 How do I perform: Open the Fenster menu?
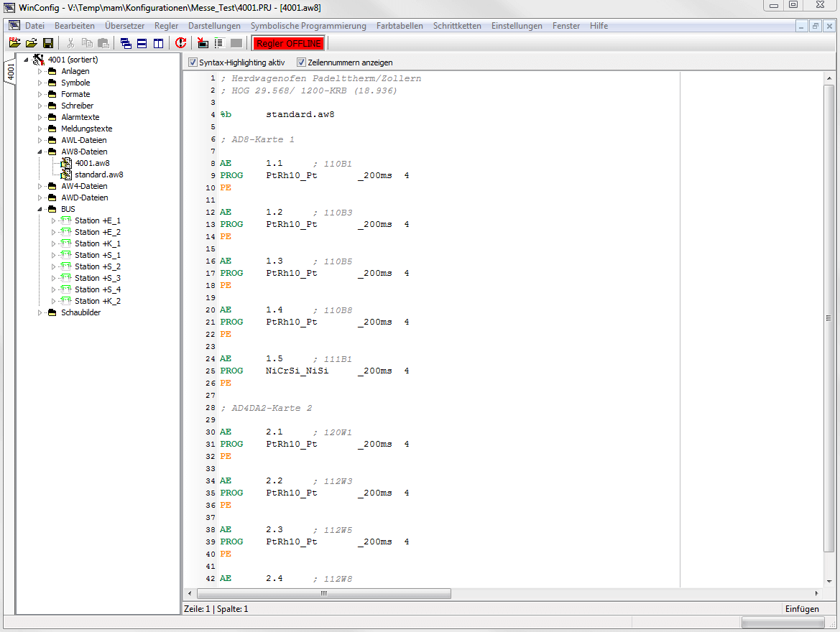(x=566, y=26)
